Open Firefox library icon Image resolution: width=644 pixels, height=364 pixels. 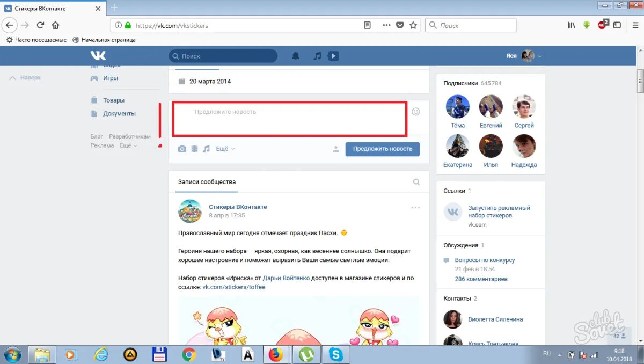(x=572, y=25)
